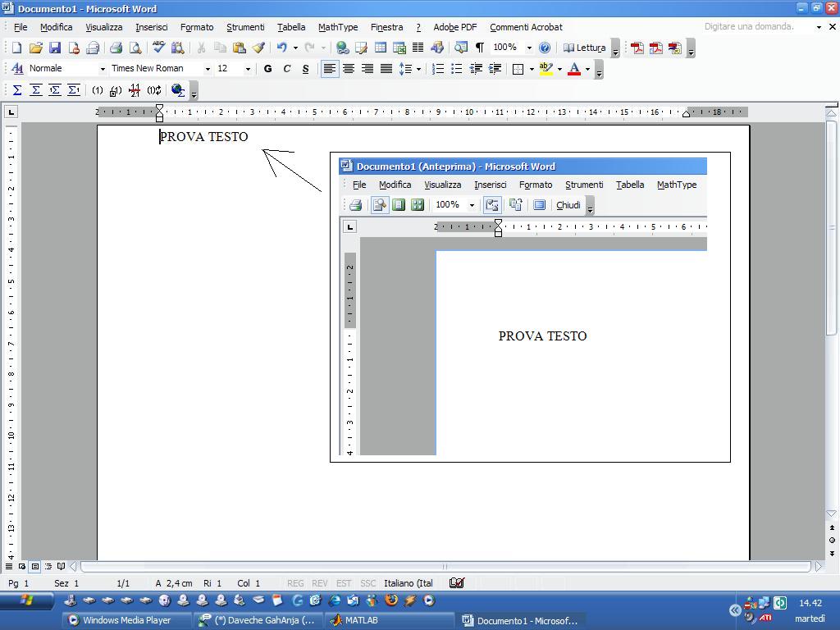Click the first Adobe PDF conversion icon
Screen dimensions: 840x630
click(x=637, y=48)
